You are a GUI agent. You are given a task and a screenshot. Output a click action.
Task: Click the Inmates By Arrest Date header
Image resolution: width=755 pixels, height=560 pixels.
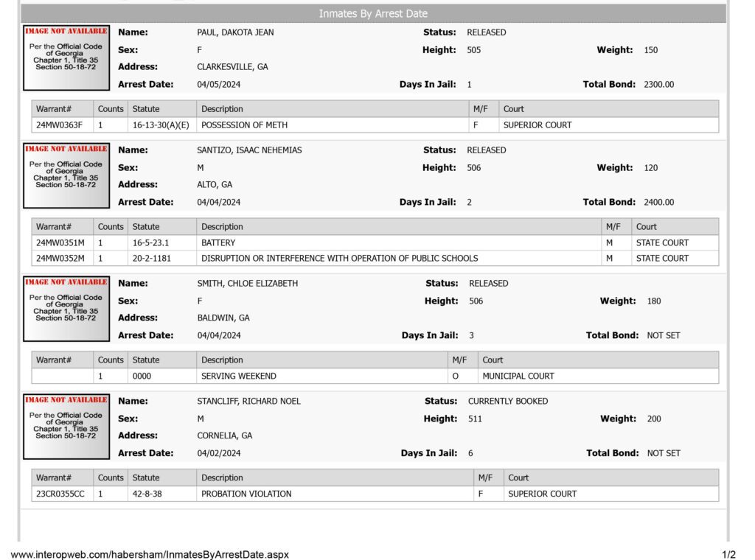click(373, 13)
